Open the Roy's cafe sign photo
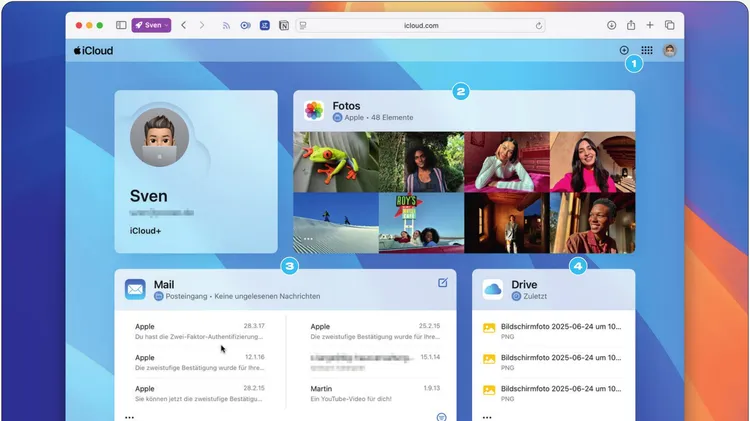The width and height of the screenshot is (750, 421). coord(421,223)
